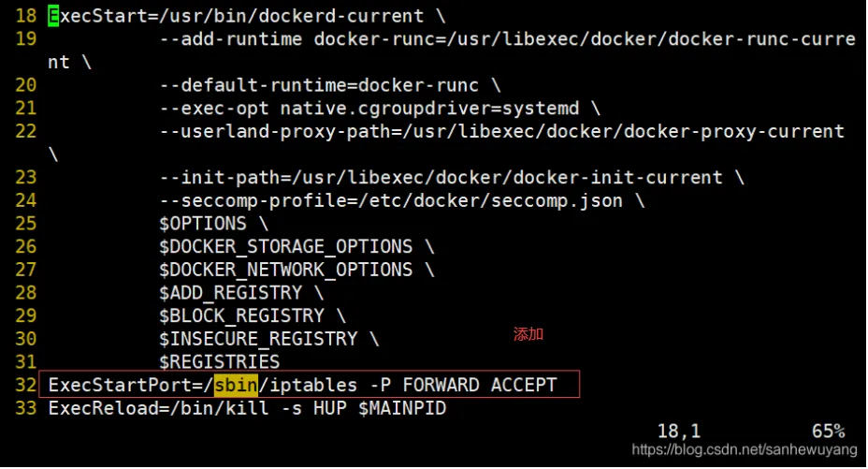Click the red '添加' annotation label
868x469 pixels.
coord(528,334)
